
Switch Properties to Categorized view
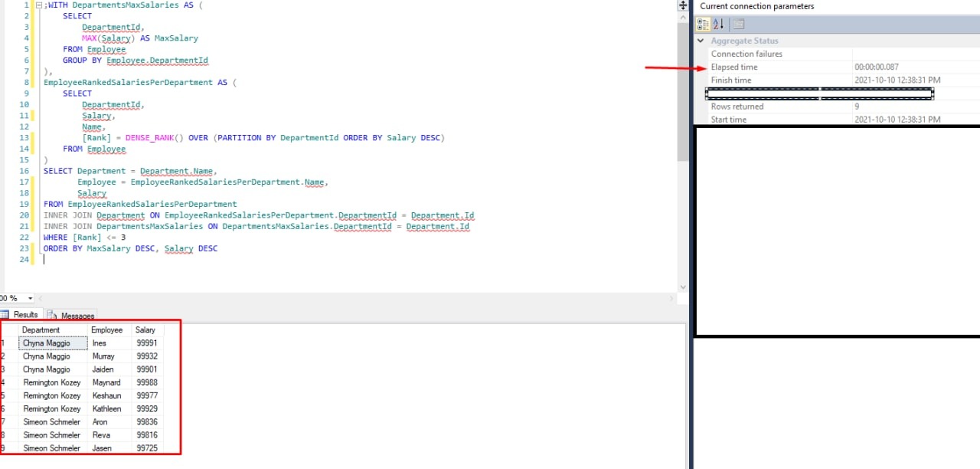[701, 24]
